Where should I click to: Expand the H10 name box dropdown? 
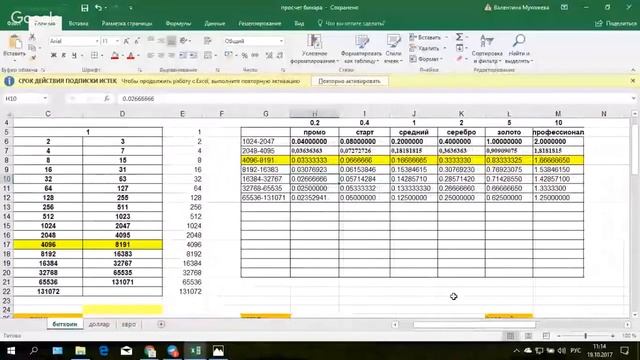45,99
